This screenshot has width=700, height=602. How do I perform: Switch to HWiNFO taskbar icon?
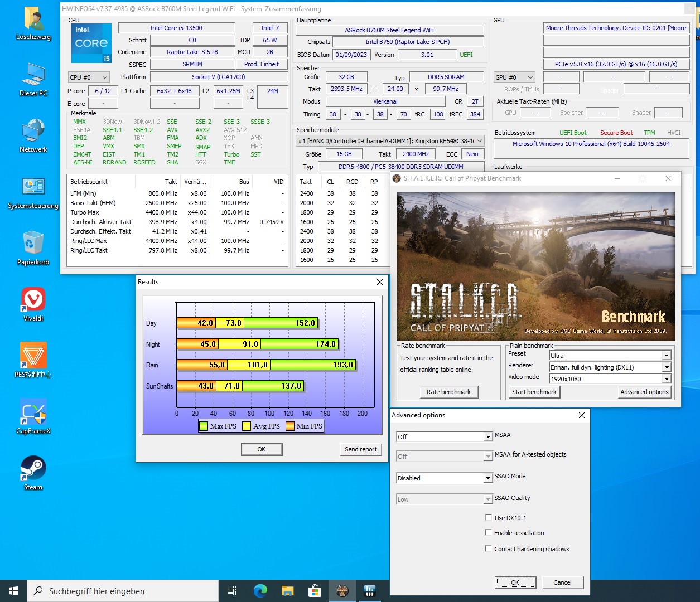369,591
